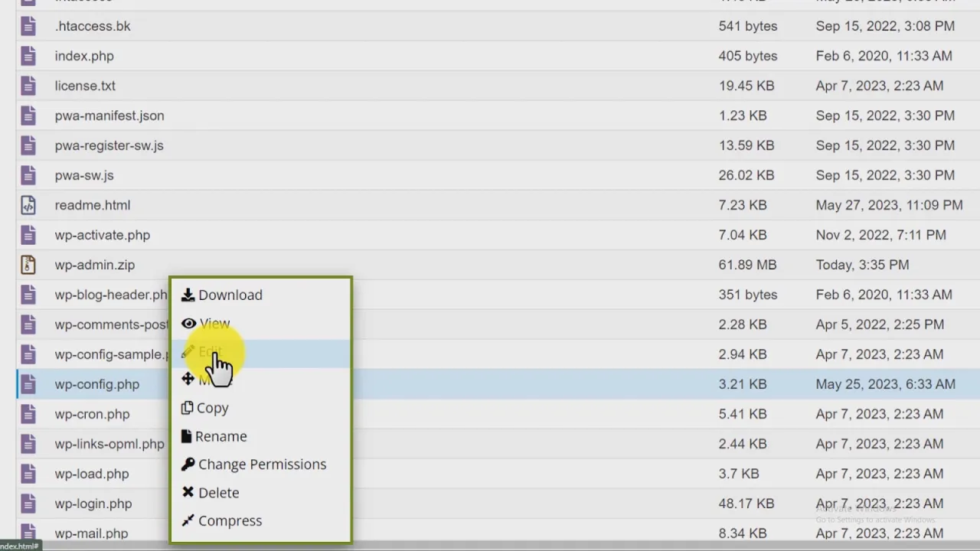
Task: Open Change Permissions from the context menu
Action: pos(260,465)
